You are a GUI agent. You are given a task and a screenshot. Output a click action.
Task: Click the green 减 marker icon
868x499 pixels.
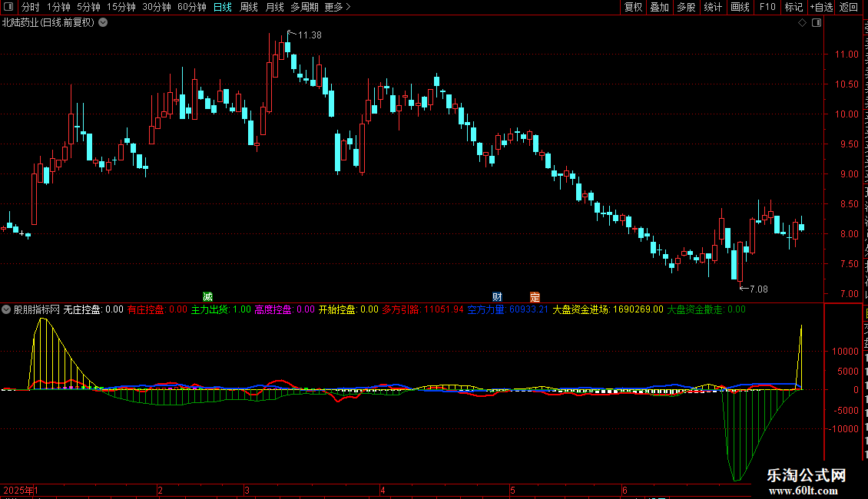coord(207,297)
